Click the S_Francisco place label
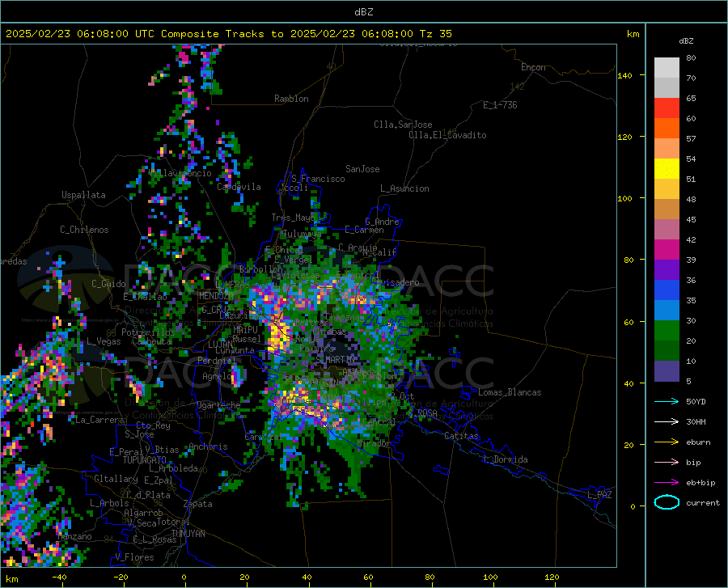 tap(318, 179)
